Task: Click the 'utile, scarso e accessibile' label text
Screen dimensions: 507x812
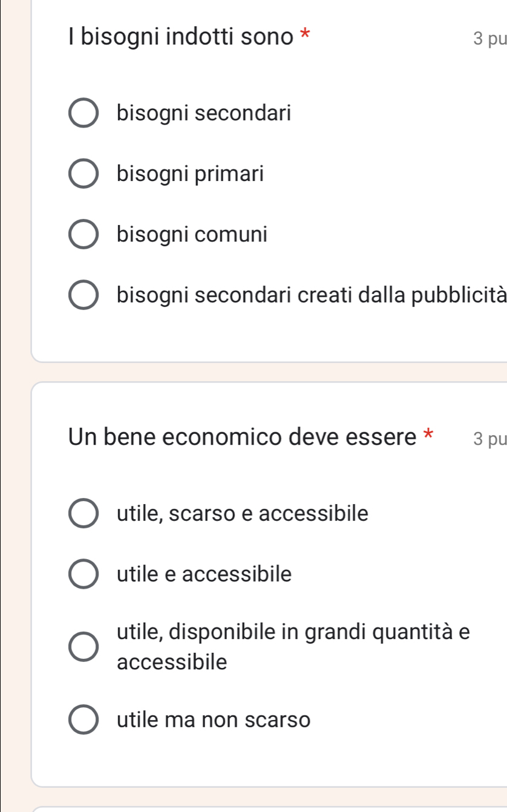Action: point(243,514)
